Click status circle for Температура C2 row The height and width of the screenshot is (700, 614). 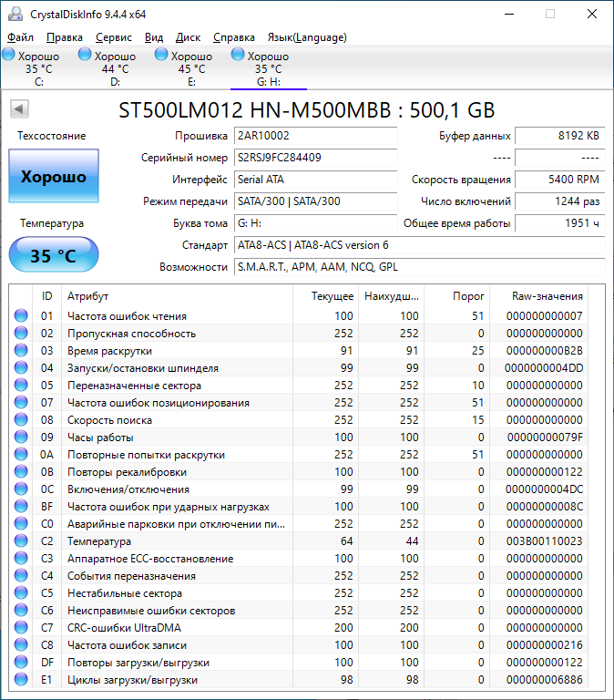(x=21, y=541)
